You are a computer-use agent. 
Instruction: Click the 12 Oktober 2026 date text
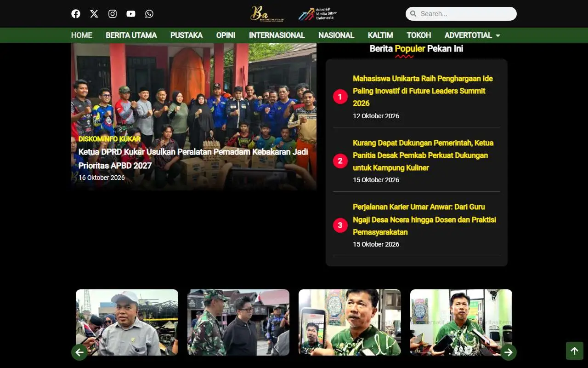coord(376,116)
